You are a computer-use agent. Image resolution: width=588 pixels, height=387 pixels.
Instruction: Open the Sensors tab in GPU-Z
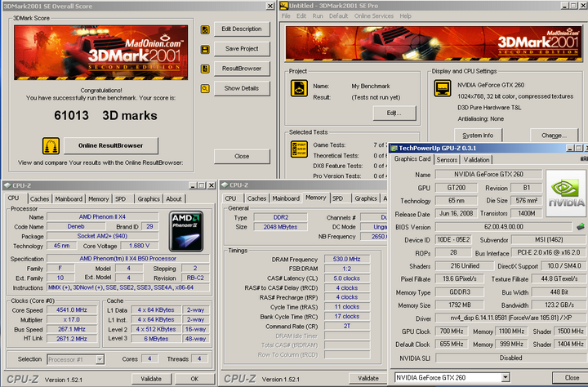447,160
